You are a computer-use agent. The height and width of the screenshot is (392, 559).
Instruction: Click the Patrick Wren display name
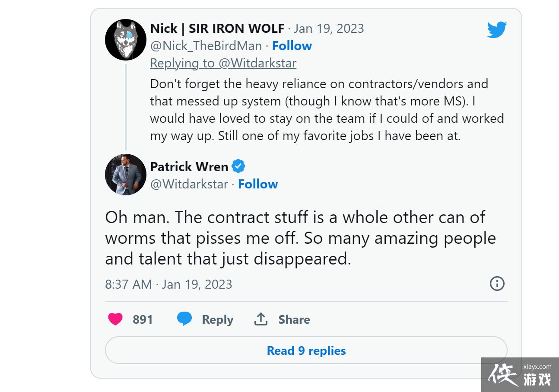[189, 166]
